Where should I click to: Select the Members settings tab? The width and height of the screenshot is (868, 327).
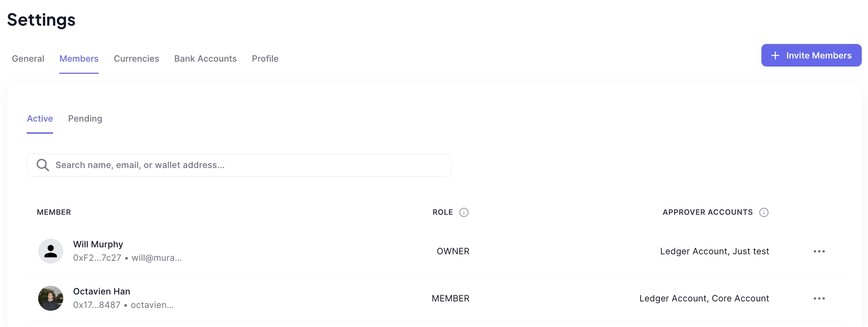click(x=79, y=59)
